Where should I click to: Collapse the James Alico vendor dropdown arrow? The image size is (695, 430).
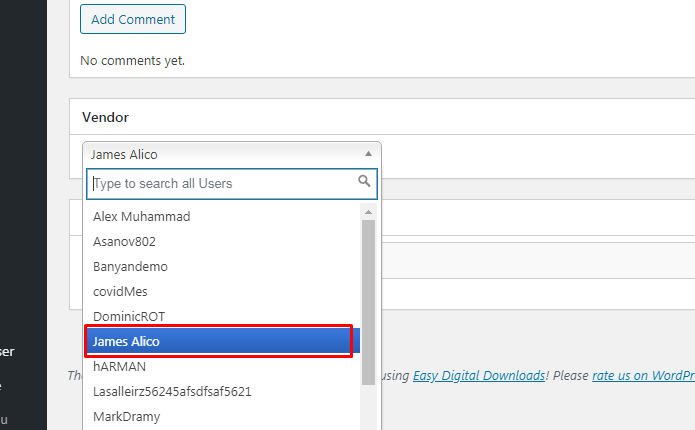[x=368, y=154]
